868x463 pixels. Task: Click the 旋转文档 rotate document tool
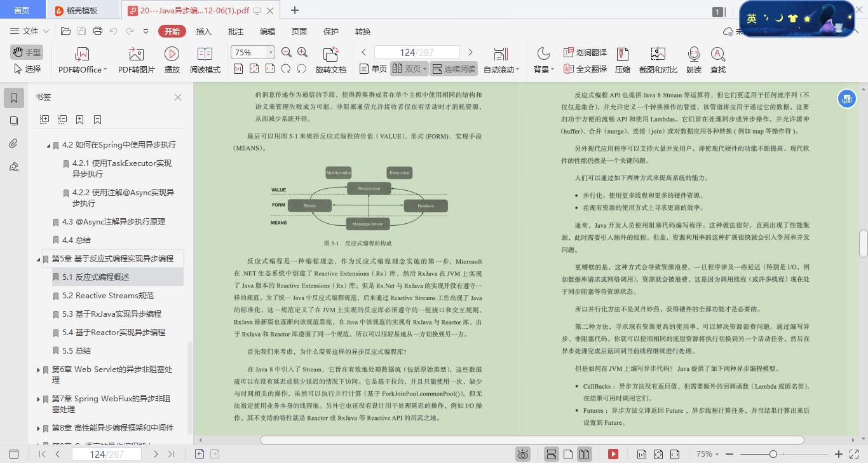[x=330, y=60]
